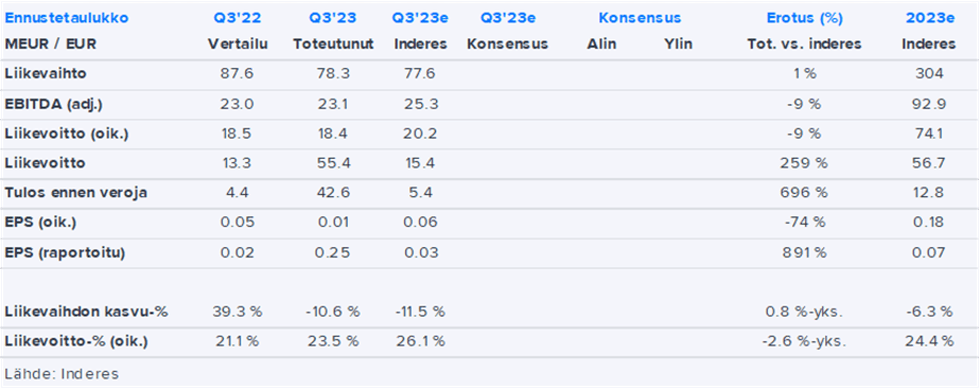
Task: Click the Ylin consensus subheader
Action: coord(678,44)
